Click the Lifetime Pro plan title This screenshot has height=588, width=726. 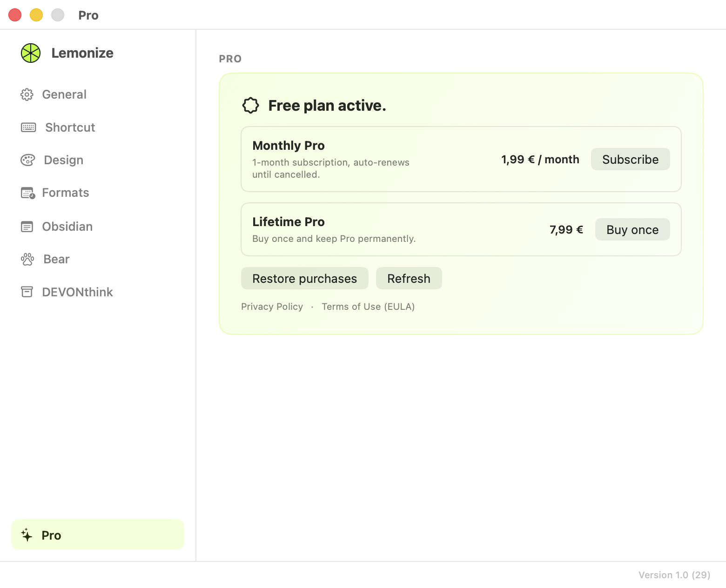(289, 222)
